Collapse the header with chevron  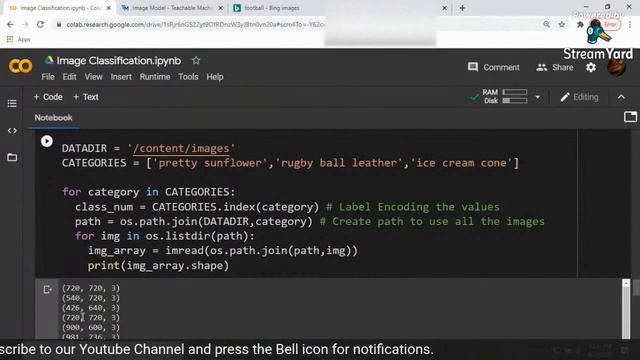[621, 97]
